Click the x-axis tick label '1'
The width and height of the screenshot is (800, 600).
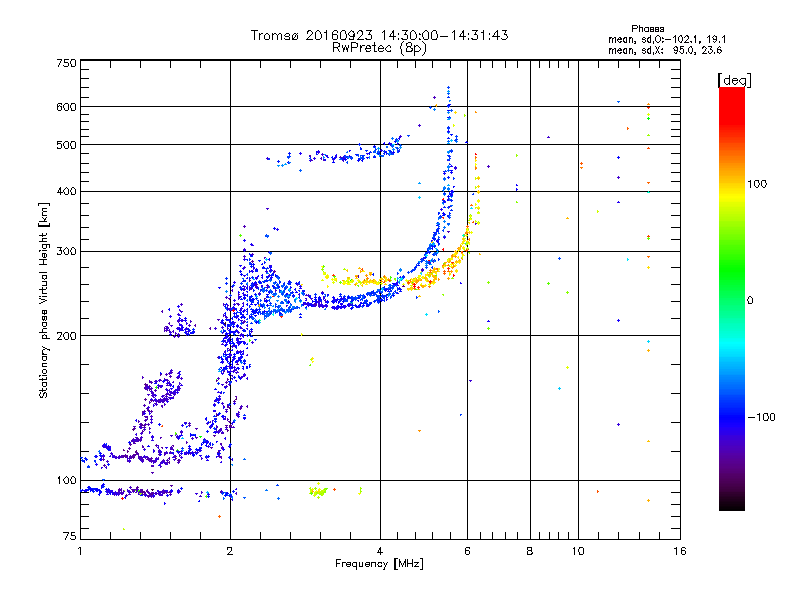80,551
